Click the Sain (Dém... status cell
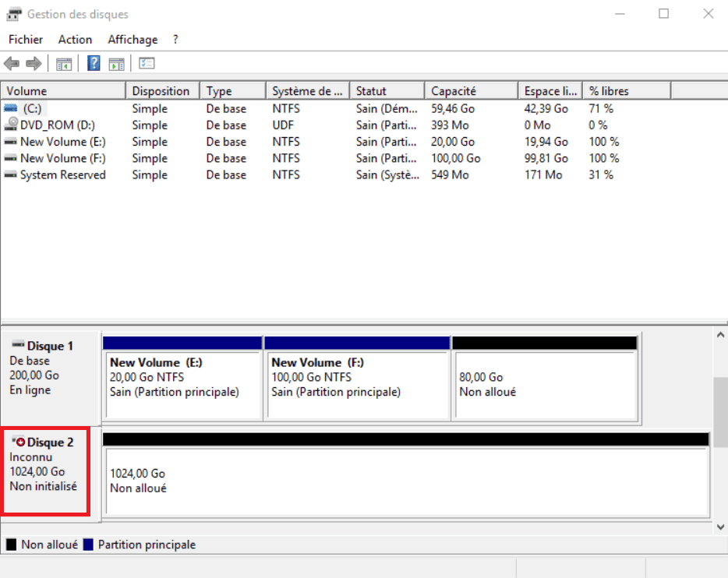Viewport: 728px width, 578px height. click(x=387, y=108)
